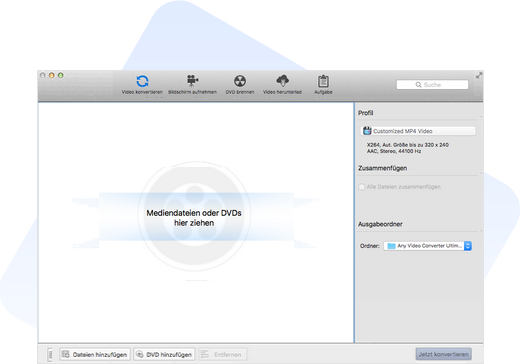The height and width of the screenshot is (364, 520).
Task: Click the yellow window minimize button
Action: (x=52, y=75)
